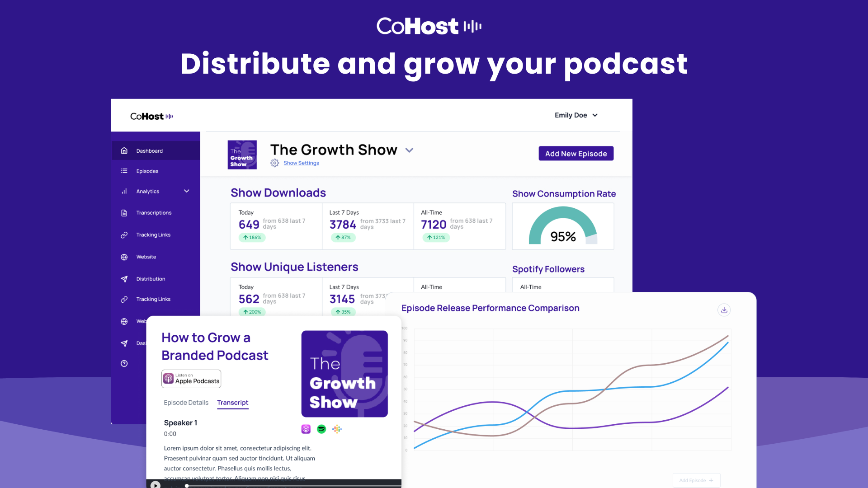Click the Episodes list icon in sidebar
868x488 pixels.
coord(124,171)
